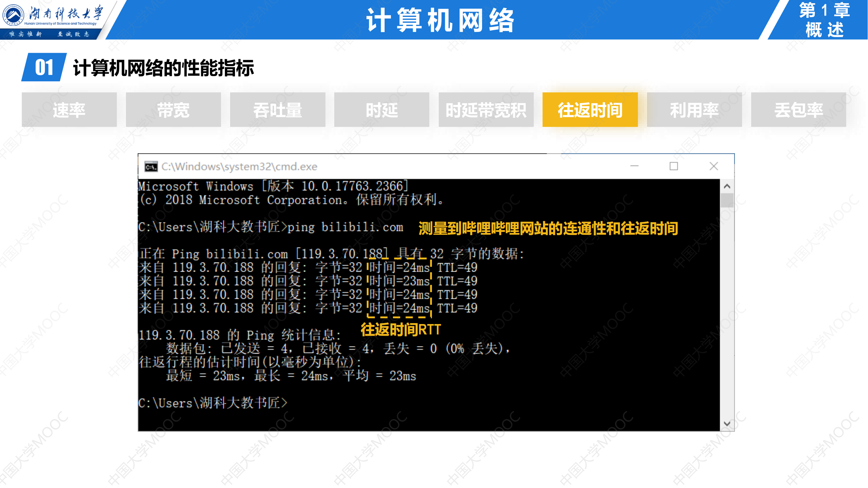868x488 pixels.
Task: Click the 唯实惟新 至诚致志 motto banner
Action: click(x=49, y=34)
